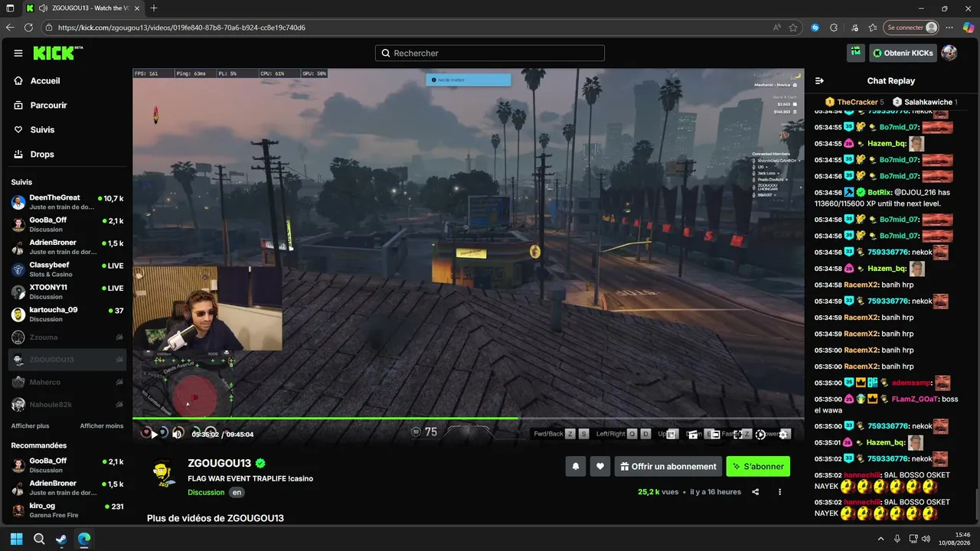Open GooBa_Off channel in Suivis list

[x=67, y=224]
